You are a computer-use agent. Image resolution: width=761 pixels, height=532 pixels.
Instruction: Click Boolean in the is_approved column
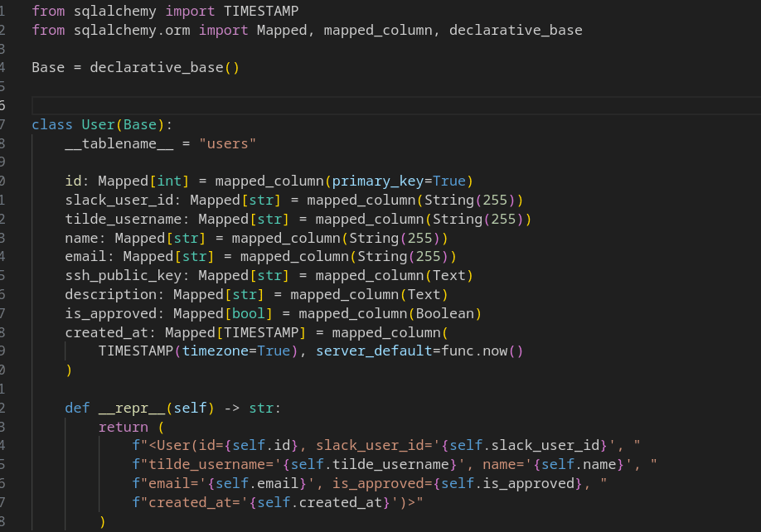pos(444,313)
